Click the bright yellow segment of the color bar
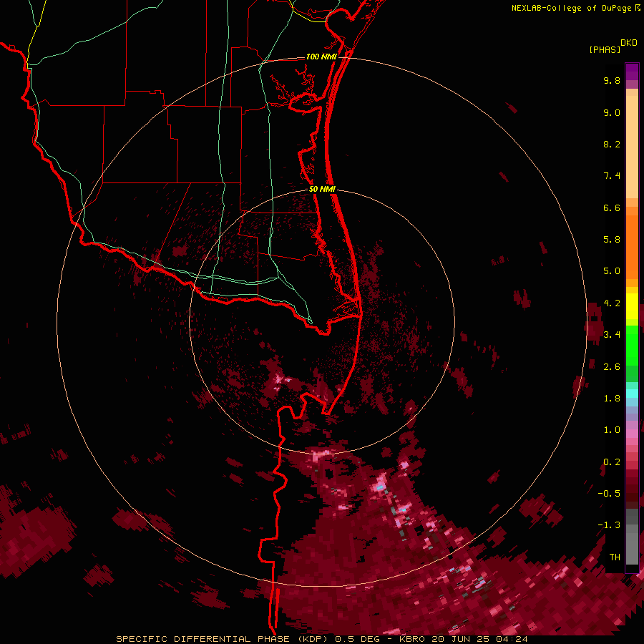This screenshot has width=644, height=644. coord(632,306)
